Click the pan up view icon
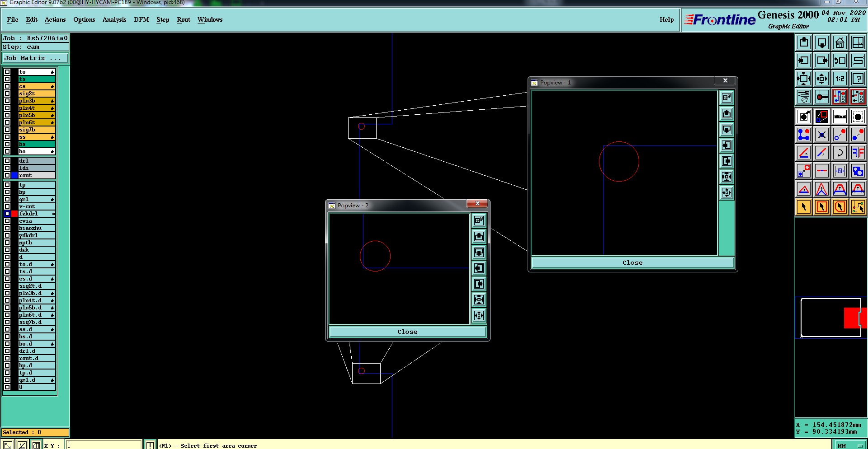The image size is (868, 449). pos(804,42)
